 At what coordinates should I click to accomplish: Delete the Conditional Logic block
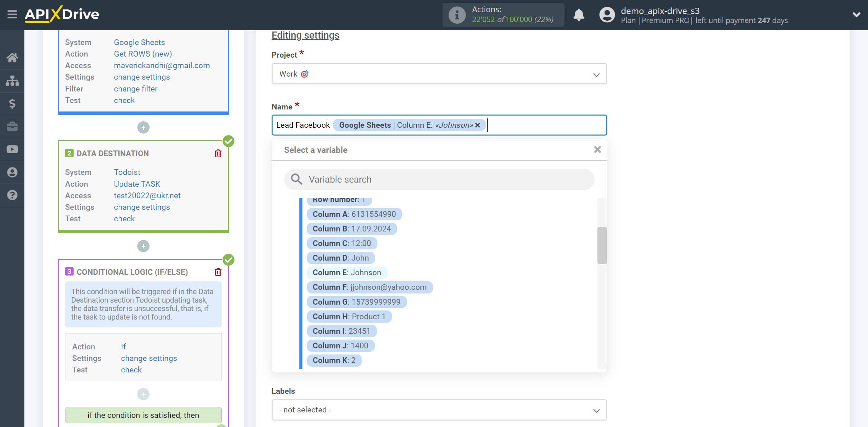click(x=218, y=272)
